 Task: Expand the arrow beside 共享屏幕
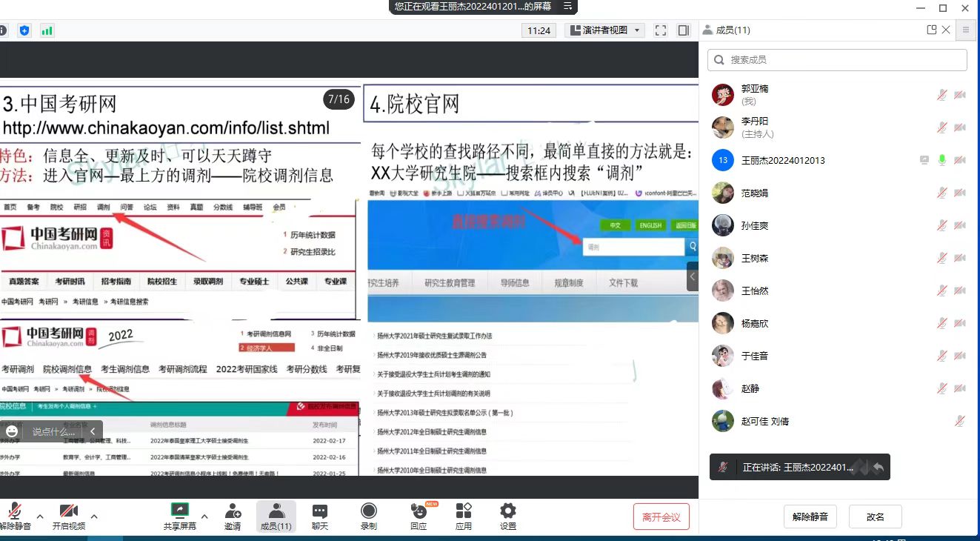pos(204,516)
